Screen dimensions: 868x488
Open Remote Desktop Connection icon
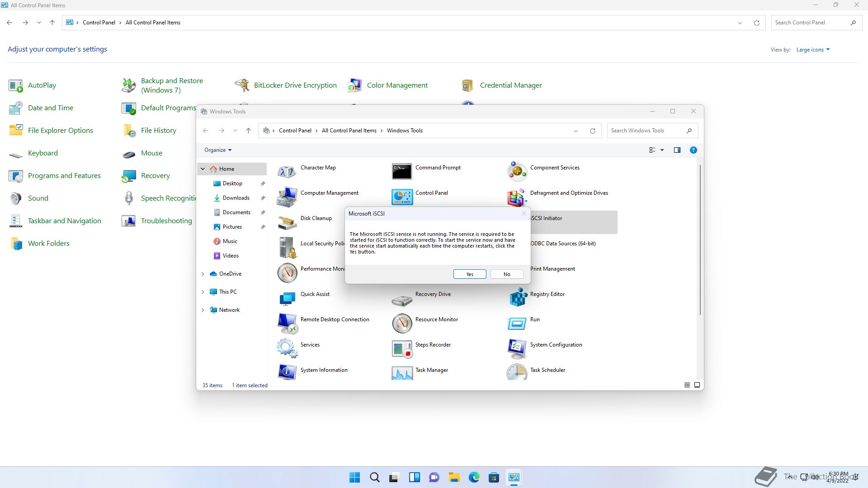click(287, 324)
